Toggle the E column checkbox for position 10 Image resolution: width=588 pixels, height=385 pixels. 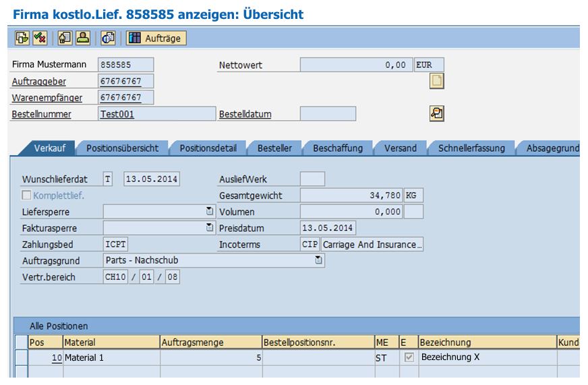click(409, 358)
